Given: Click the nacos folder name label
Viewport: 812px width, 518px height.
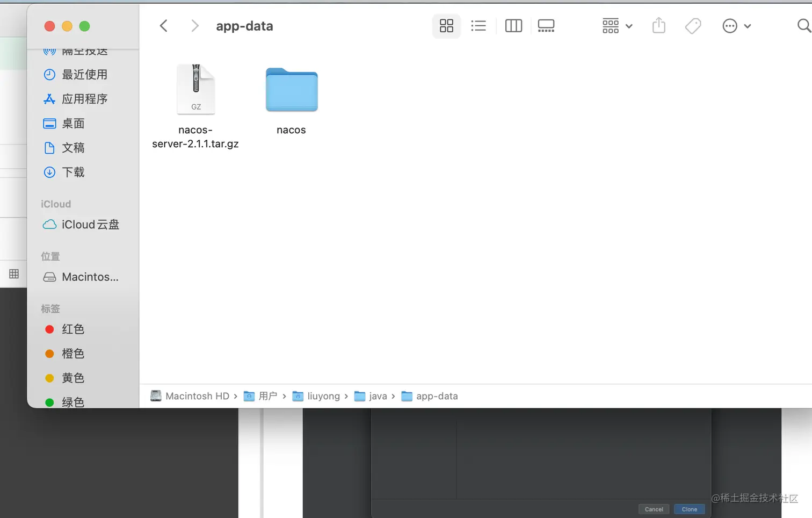Looking at the screenshot, I should [291, 130].
